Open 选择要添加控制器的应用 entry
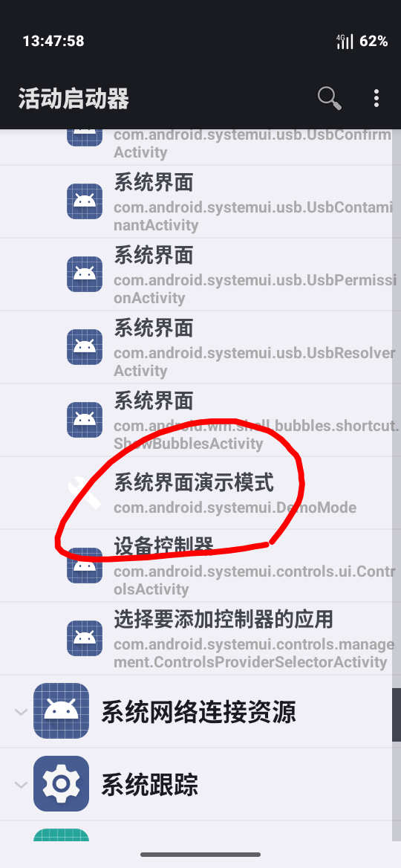The image size is (401, 868). 200,638
